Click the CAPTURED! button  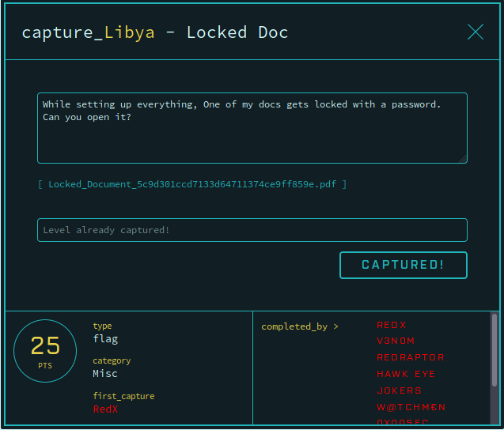pyautogui.click(x=403, y=265)
